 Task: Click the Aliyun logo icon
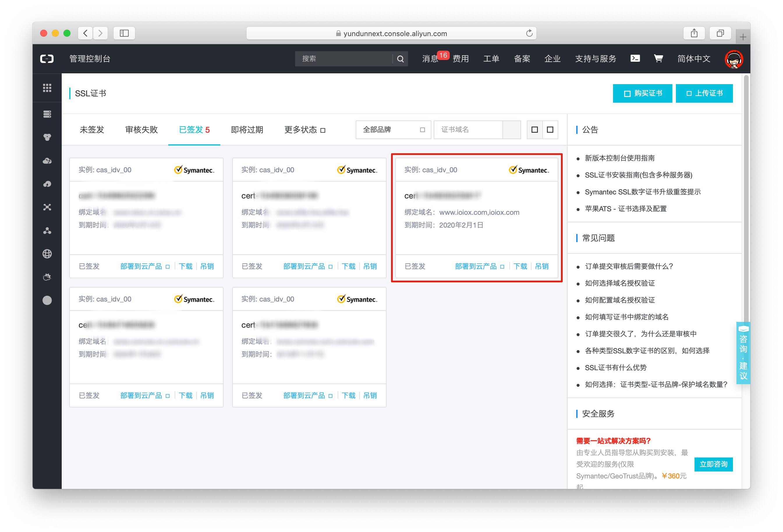[47, 58]
